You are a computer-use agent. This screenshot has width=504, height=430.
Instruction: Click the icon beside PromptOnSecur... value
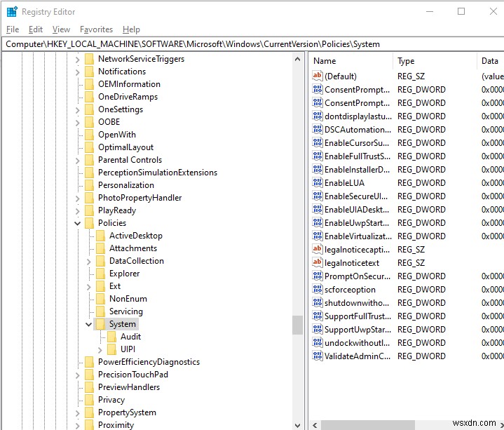pyautogui.click(x=318, y=276)
